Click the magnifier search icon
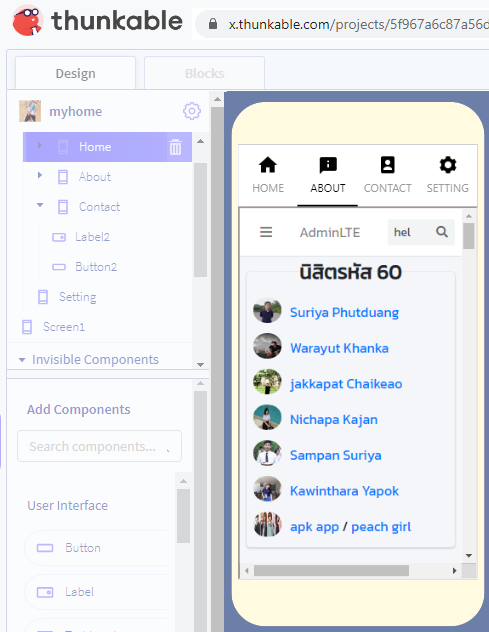 (x=442, y=232)
